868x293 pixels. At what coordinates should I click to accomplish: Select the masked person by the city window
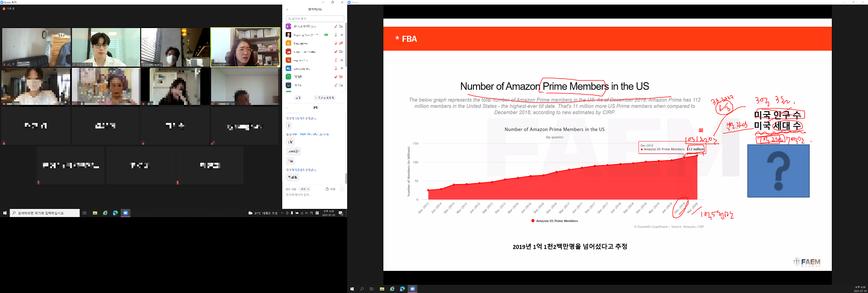click(x=175, y=47)
